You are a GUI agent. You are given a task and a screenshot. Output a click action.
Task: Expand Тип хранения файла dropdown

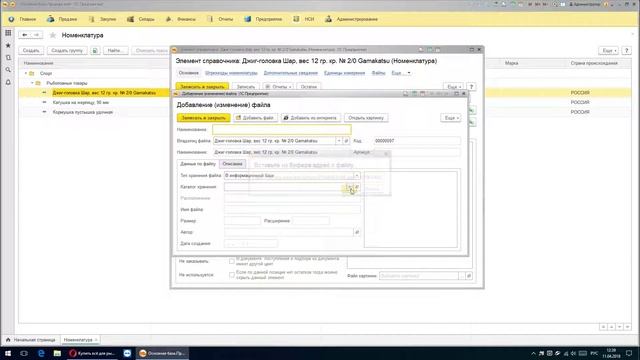(357, 176)
